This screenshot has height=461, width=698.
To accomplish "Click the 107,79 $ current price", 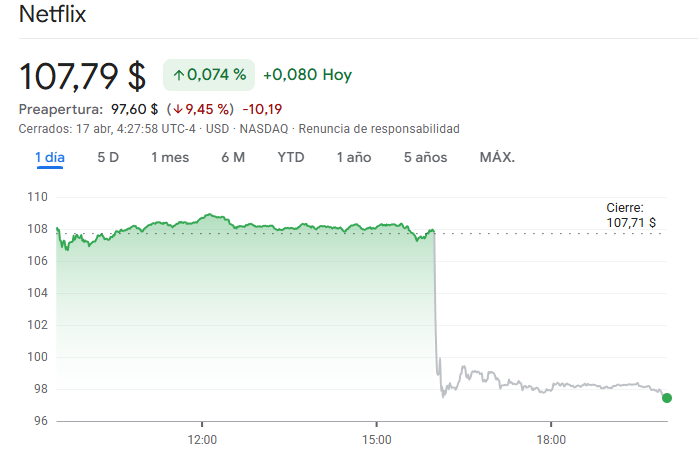I will point(83,75).
